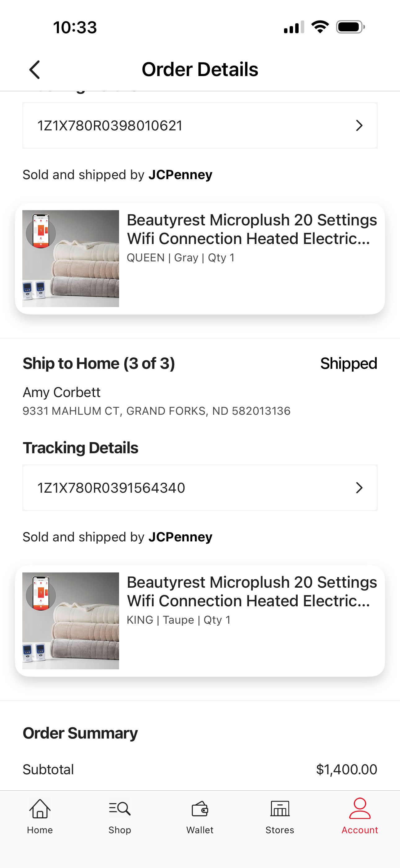Open KING Taupe Beautyrest Microplush product title
The height and width of the screenshot is (868, 400).
pos(252,591)
